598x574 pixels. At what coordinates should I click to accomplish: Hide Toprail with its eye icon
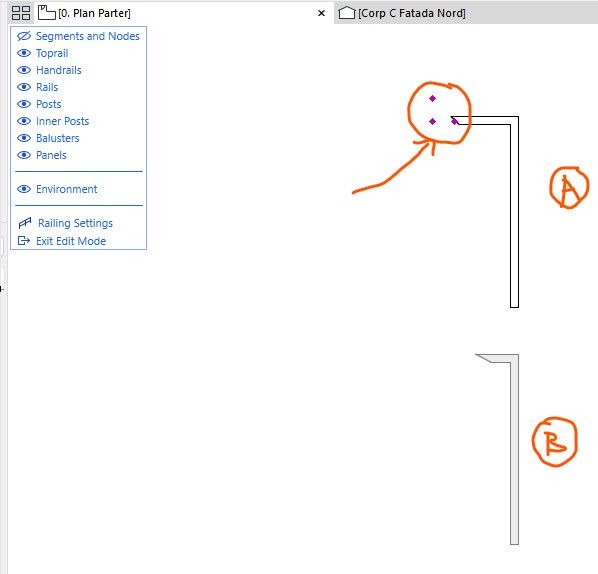pos(24,53)
